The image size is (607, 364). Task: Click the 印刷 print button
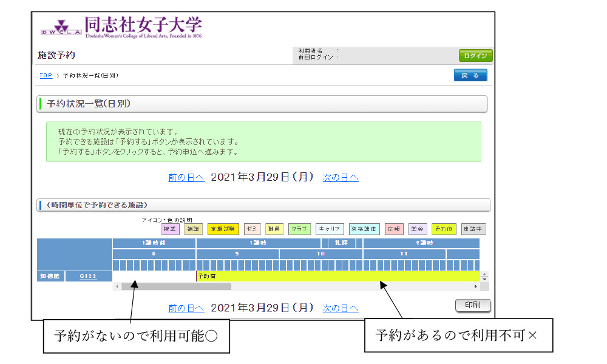(x=473, y=305)
